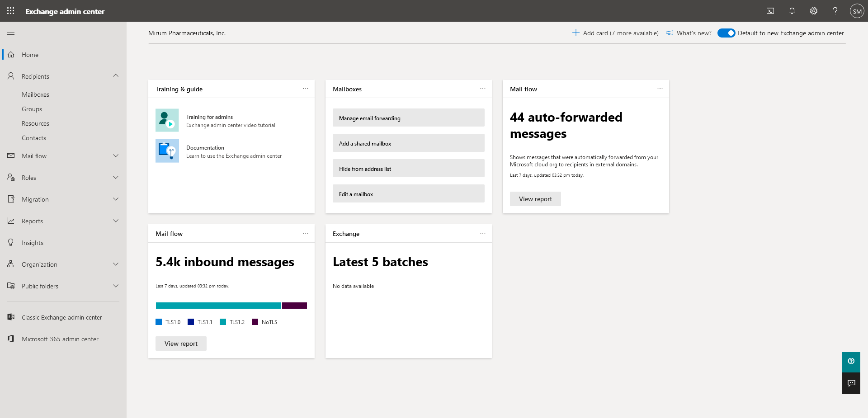Go to Home in navigation
This screenshot has height=419, width=868.
(x=30, y=55)
